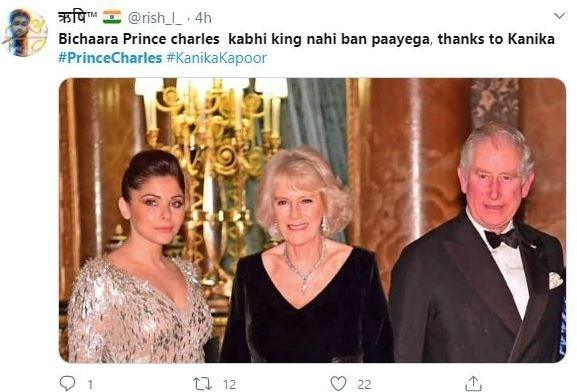
Task: Click the display name ऋषि
Action: click(x=77, y=17)
